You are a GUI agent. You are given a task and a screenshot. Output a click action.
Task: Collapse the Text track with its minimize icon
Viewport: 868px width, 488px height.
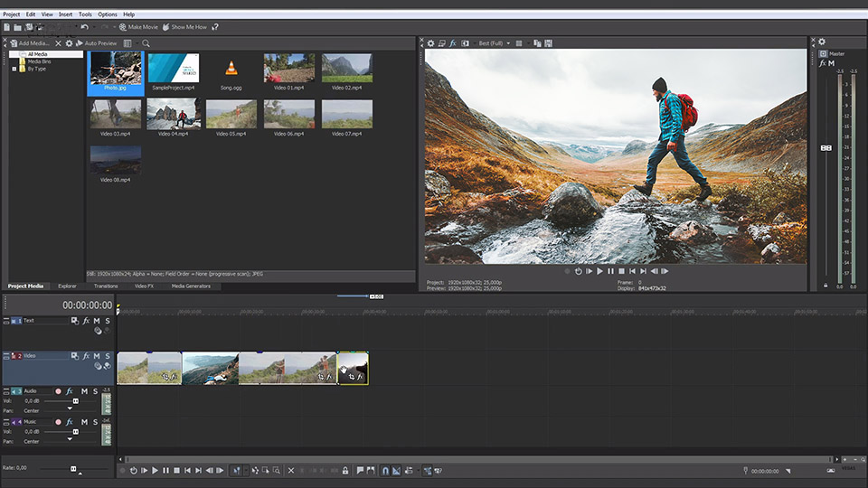pos(6,320)
